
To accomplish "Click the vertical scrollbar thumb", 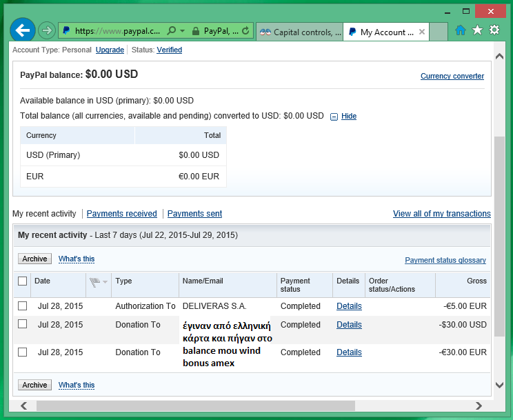I will (x=499, y=237).
